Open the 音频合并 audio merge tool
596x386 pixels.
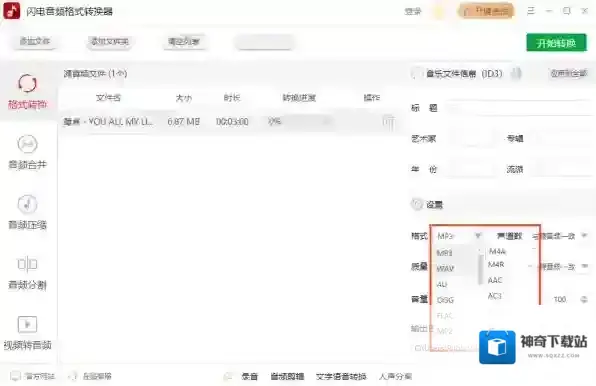point(27,152)
